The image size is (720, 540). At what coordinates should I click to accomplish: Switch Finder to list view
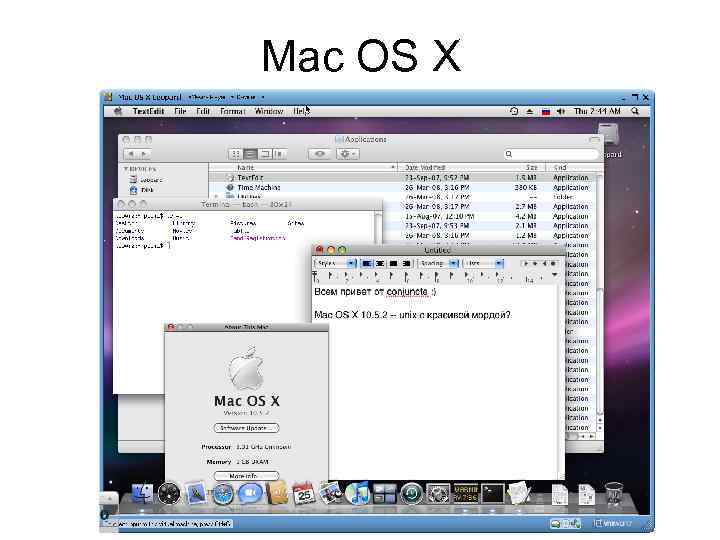(x=250, y=154)
